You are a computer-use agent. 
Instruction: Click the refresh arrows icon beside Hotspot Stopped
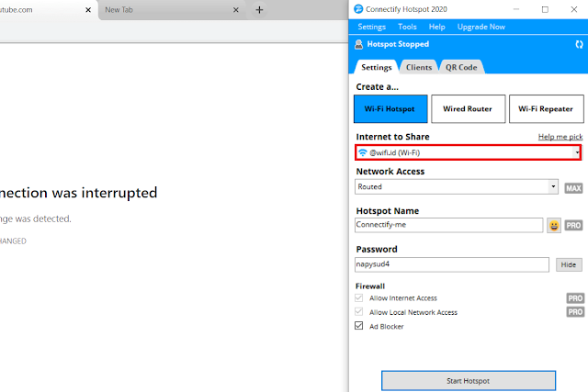pyautogui.click(x=579, y=45)
